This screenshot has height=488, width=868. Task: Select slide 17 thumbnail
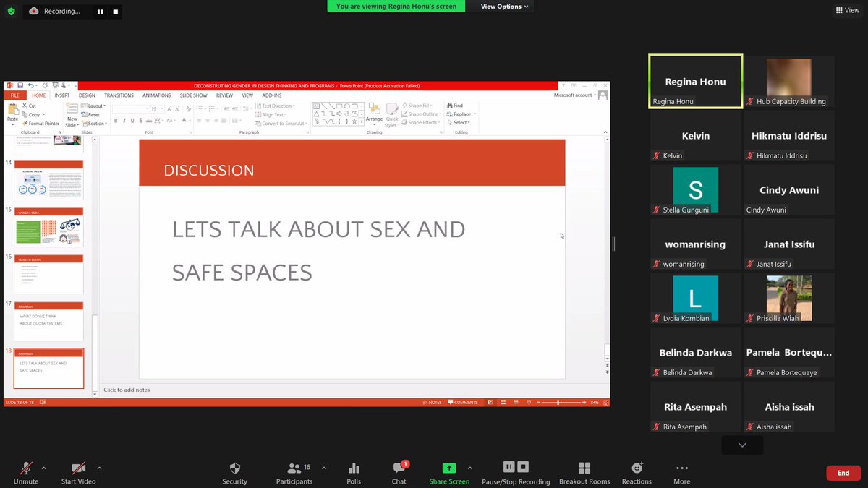(x=48, y=321)
